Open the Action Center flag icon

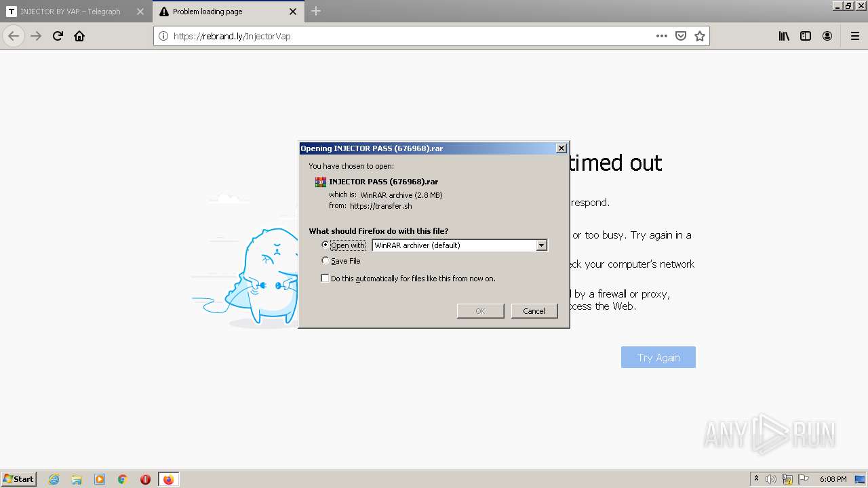click(804, 479)
